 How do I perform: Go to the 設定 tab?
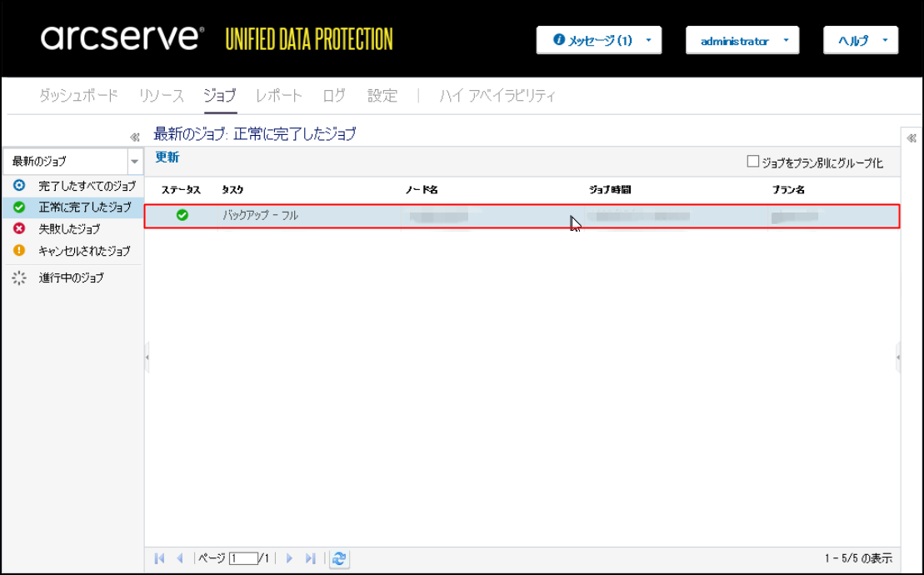coord(382,96)
